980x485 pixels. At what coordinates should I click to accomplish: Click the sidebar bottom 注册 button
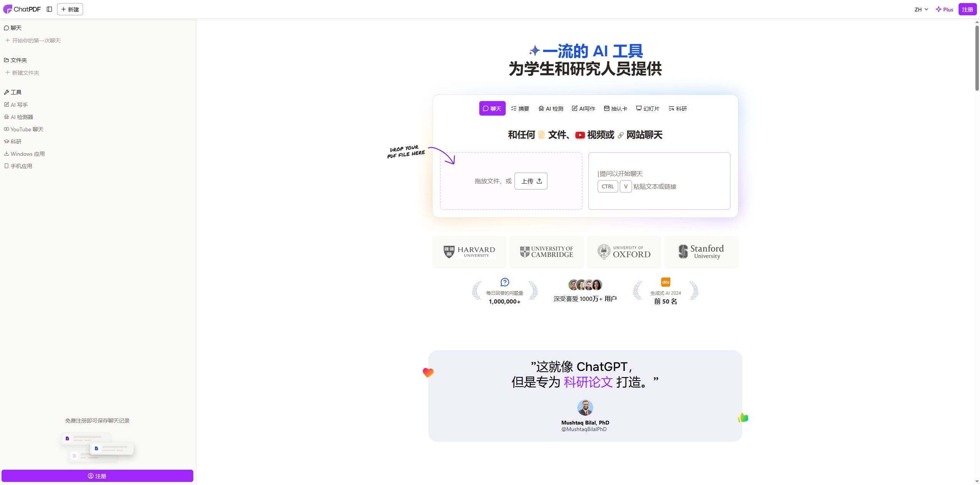point(97,476)
